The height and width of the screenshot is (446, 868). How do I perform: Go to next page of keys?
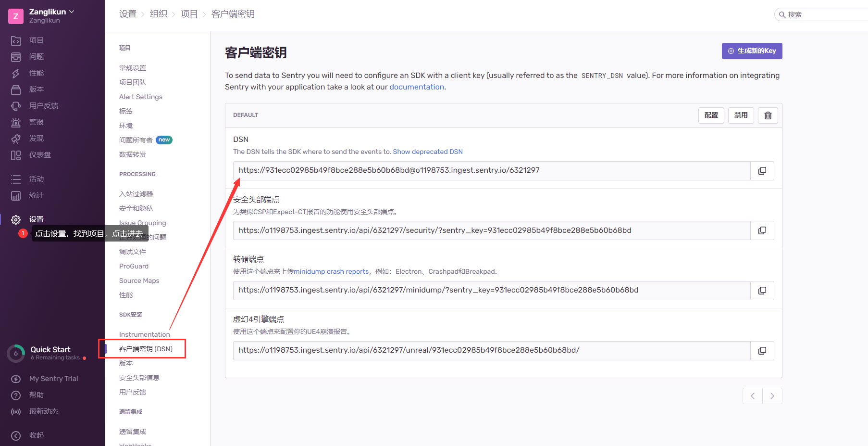click(x=772, y=396)
